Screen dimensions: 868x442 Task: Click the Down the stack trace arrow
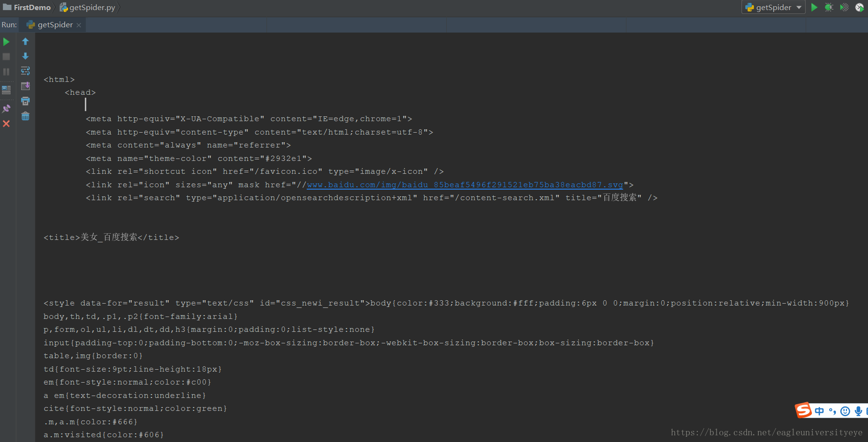coord(25,56)
